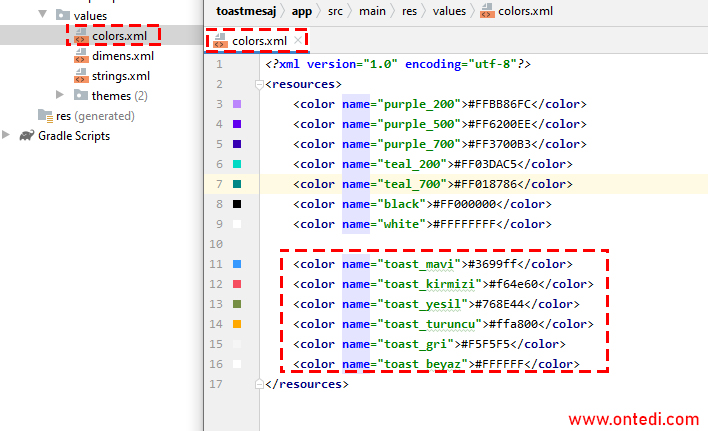Screen dimensions: 708x431
Task: Place cursor on "toast_mavi" name value
Action: coord(419,264)
